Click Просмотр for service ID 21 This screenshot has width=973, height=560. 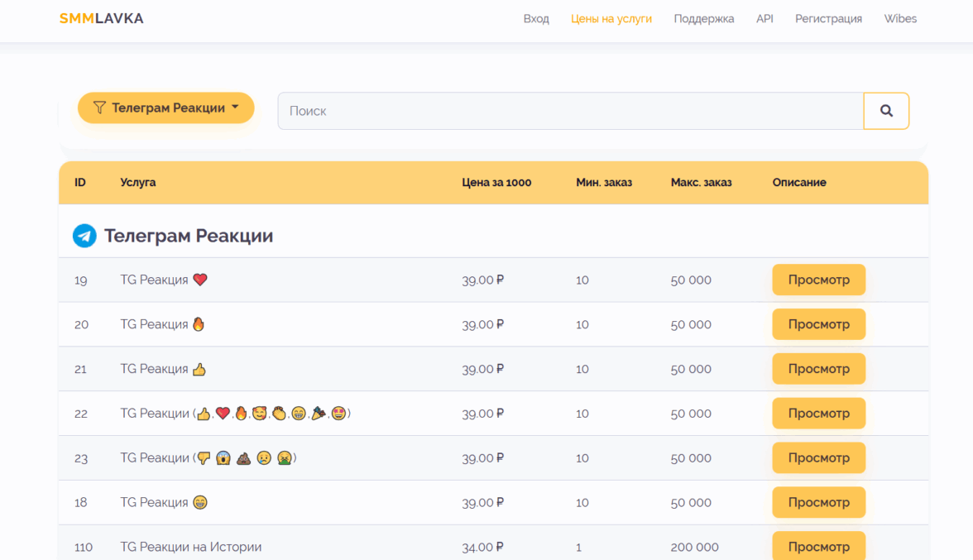coord(818,369)
